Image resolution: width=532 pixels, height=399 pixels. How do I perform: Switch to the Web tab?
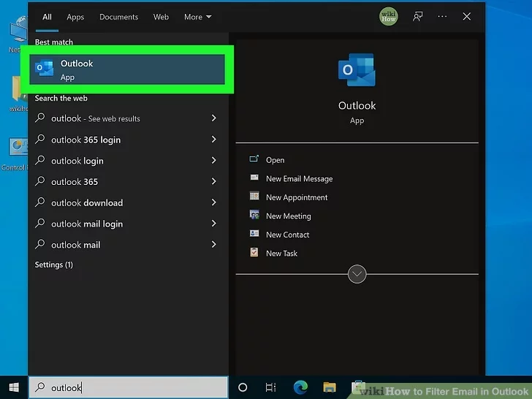pos(161,17)
